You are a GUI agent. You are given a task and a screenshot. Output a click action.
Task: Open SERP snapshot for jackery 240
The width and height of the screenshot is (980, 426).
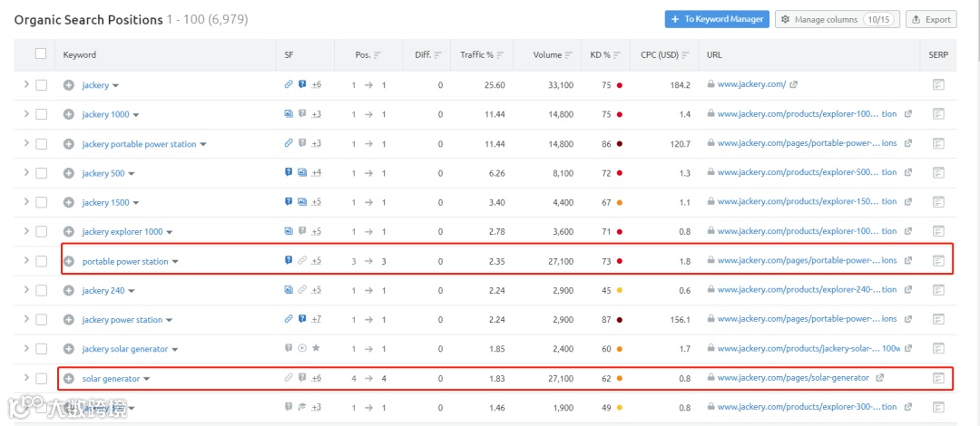[937, 290]
